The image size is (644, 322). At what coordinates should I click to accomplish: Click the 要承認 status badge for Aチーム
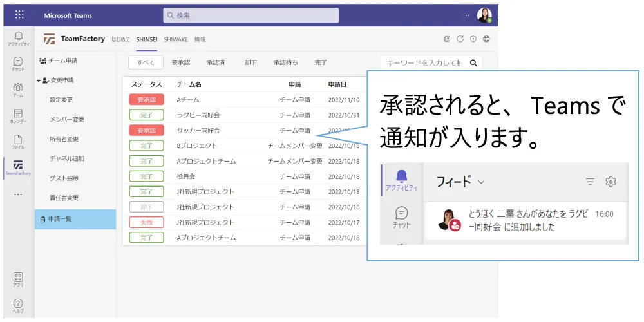tap(147, 100)
